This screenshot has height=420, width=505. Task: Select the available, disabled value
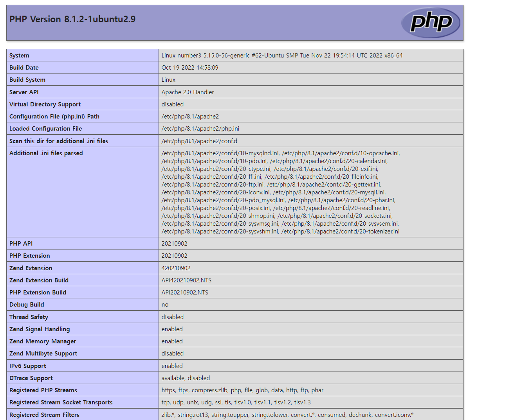(x=186, y=378)
